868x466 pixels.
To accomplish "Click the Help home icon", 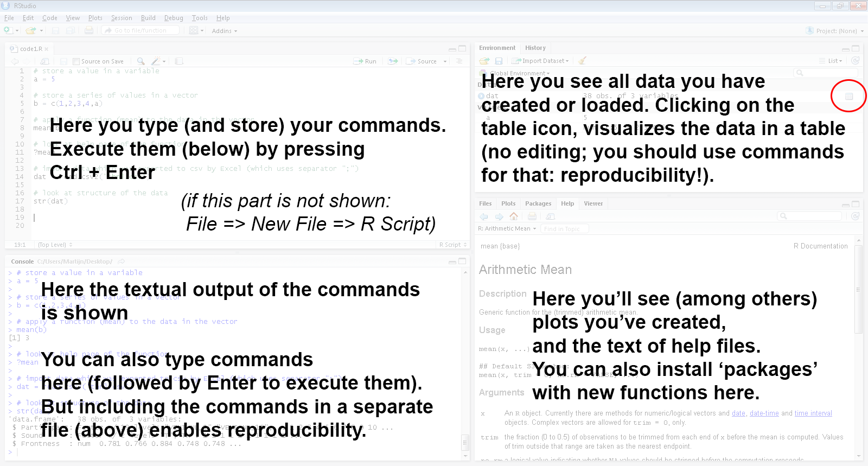I will click(x=514, y=216).
